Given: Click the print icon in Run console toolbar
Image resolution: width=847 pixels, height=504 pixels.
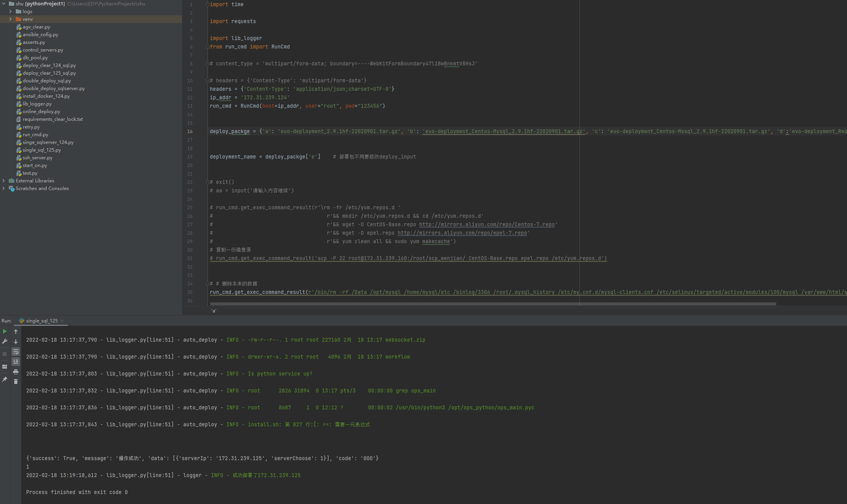Looking at the screenshot, I should coord(16,372).
